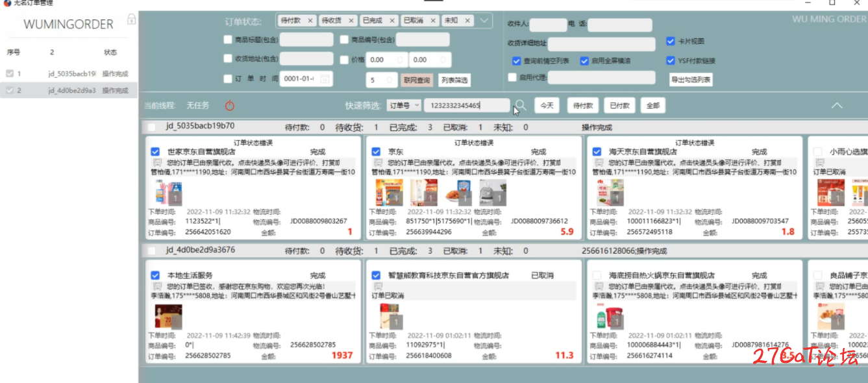
Task: Adjust the minimum price stepper arrows
Action: coord(400,60)
